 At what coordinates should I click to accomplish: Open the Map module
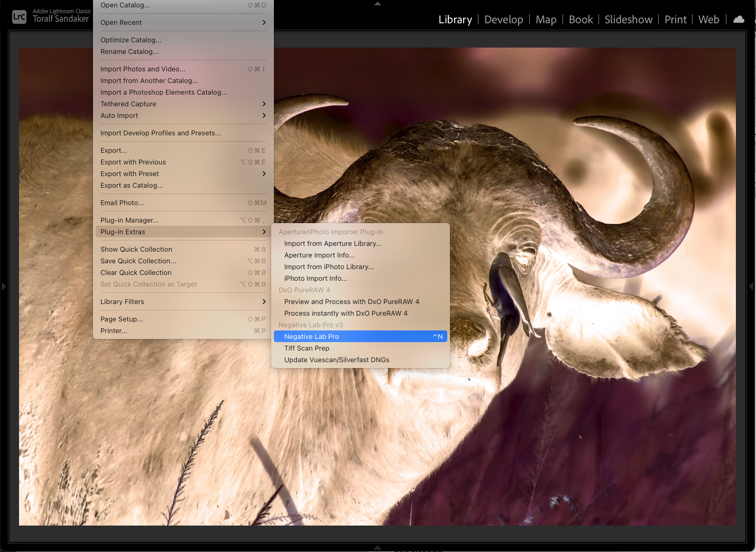pyautogui.click(x=546, y=20)
